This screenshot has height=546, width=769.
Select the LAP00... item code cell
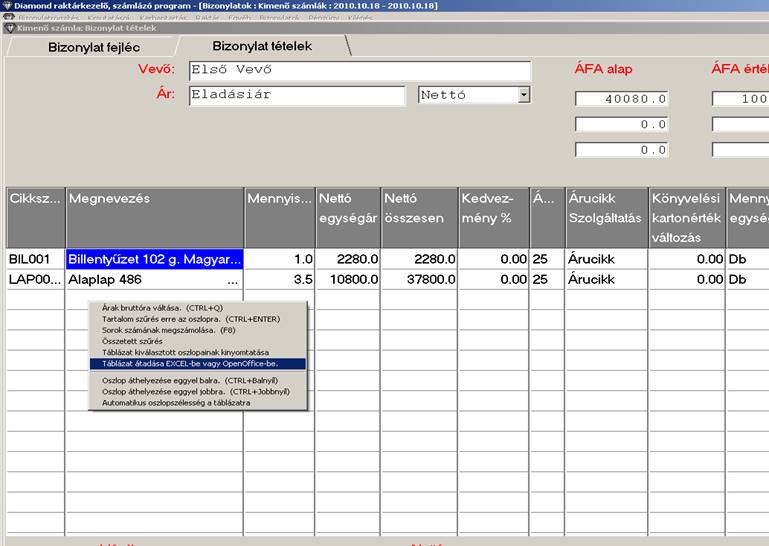click(x=35, y=280)
